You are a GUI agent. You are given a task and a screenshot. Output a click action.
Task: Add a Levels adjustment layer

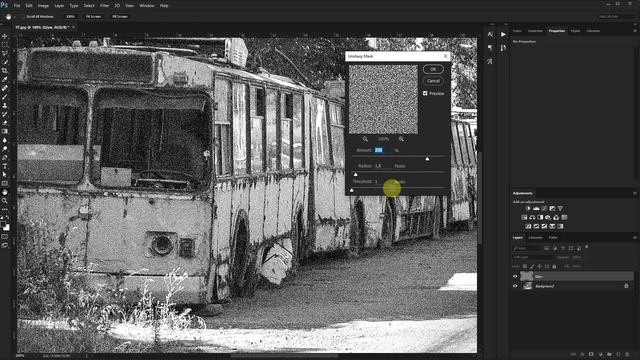coord(536,209)
